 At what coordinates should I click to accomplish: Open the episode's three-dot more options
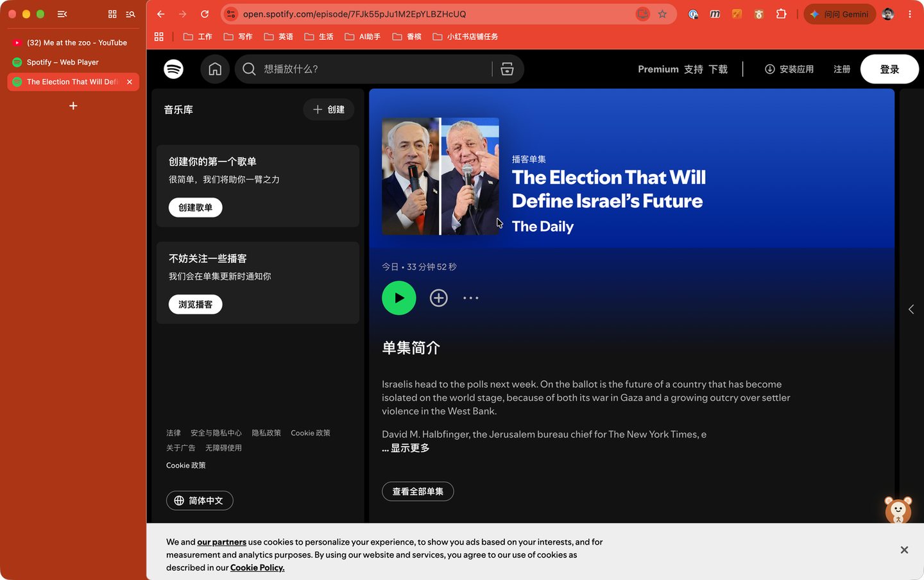coord(471,298)
